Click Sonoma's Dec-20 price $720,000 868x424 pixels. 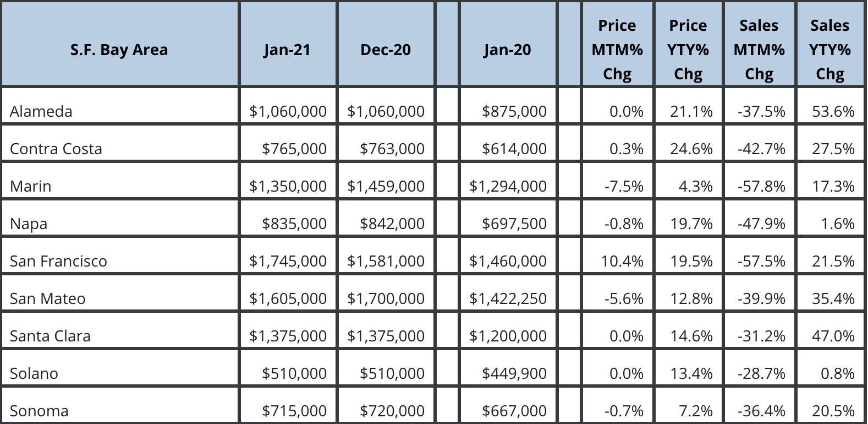click(x=392, y=411)
